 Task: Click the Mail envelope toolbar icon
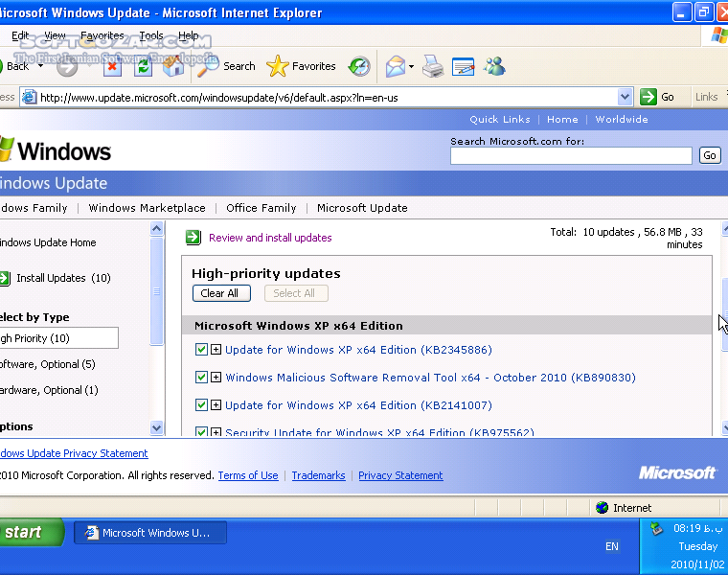point(395,67)
